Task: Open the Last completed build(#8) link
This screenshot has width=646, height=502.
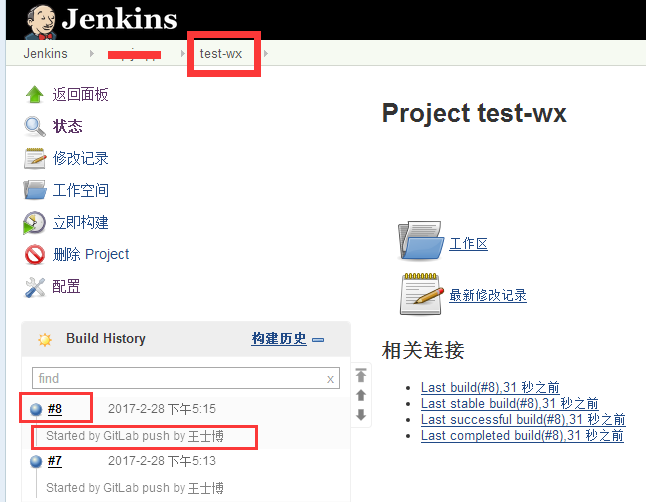Action: (x=522, y=436)
